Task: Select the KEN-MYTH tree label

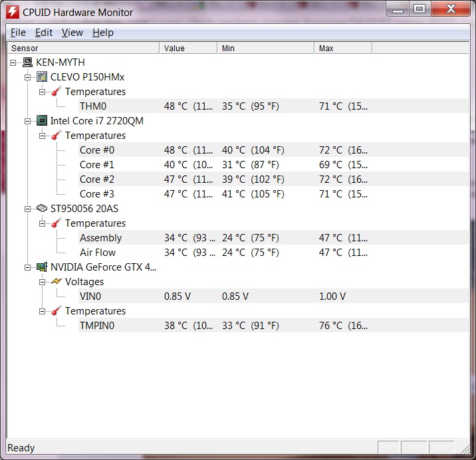Action: [x=60, y=62]
